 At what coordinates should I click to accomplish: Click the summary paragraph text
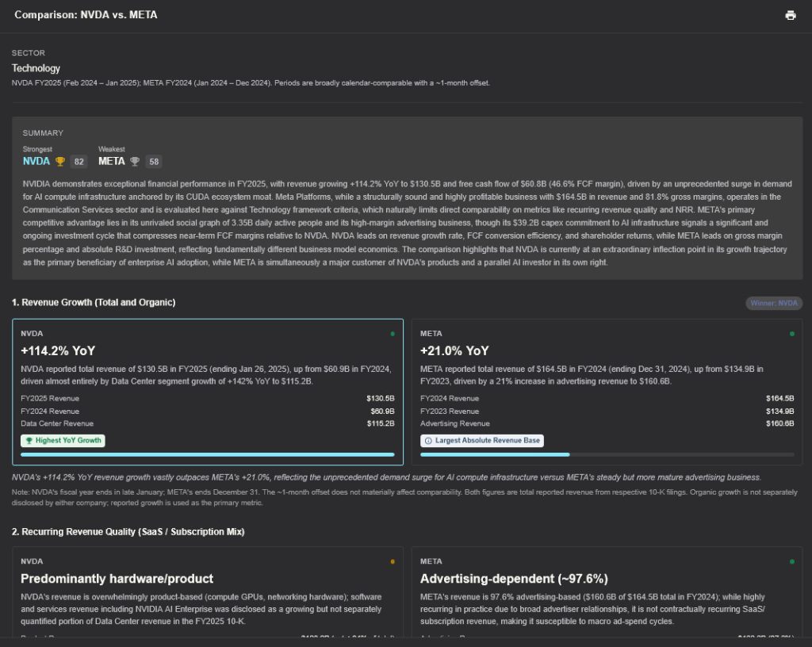[x=407, y=223]
